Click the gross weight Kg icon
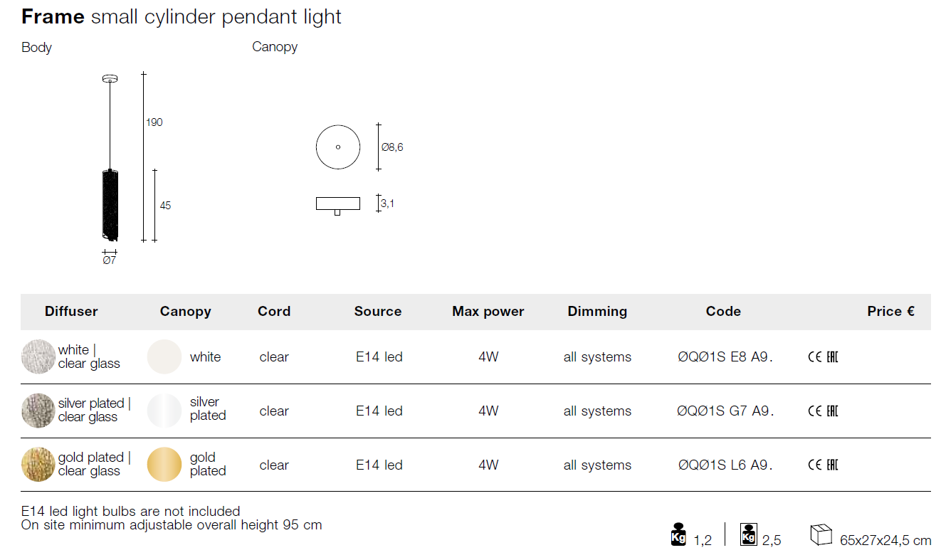The height and width of the screenshot is (560, 941). click(748, 534)
